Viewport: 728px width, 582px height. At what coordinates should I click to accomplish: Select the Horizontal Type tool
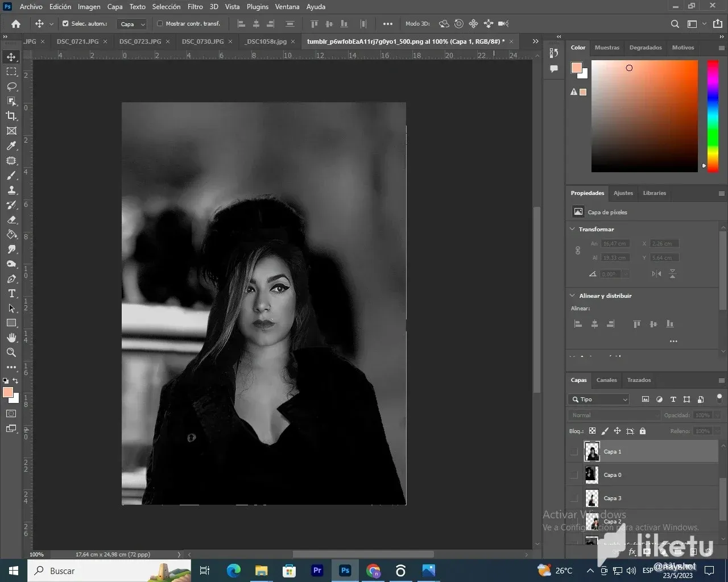tap(11, 294)
